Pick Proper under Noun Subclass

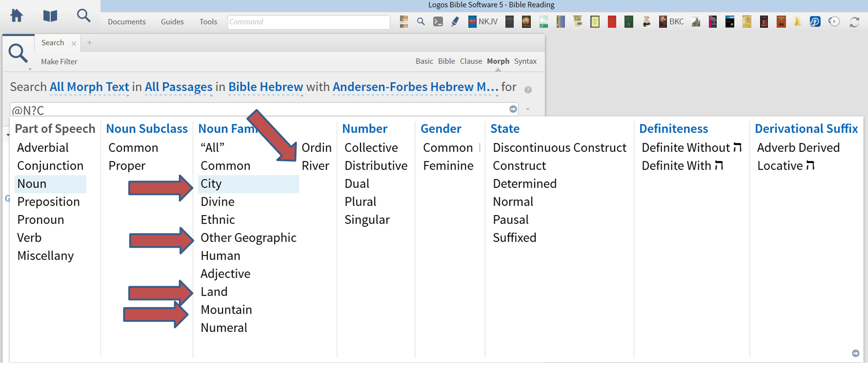pyautogui.click(x=127, y=166)
